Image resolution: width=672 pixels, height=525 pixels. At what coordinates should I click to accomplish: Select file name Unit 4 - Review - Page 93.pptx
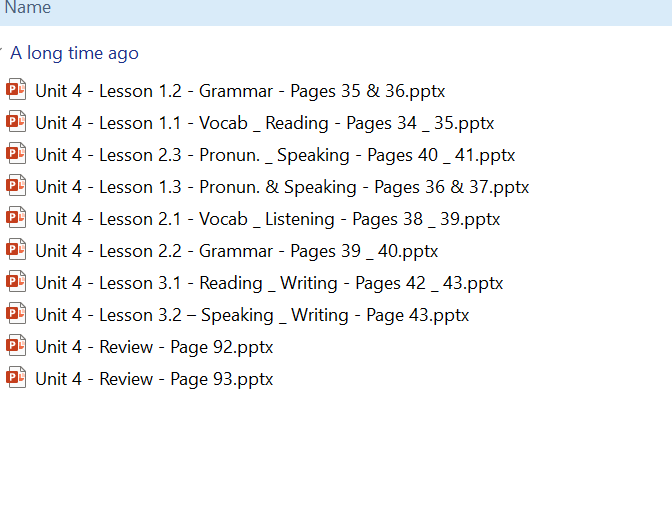pos(154,379)
